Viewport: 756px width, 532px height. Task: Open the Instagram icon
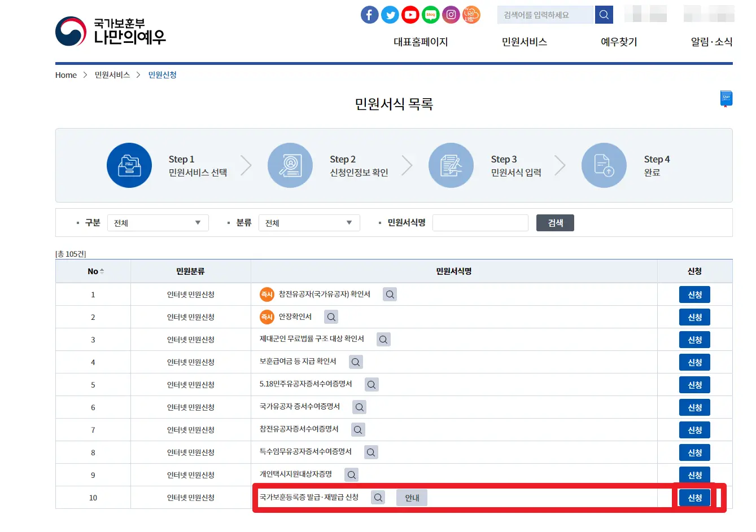point(451,15)
